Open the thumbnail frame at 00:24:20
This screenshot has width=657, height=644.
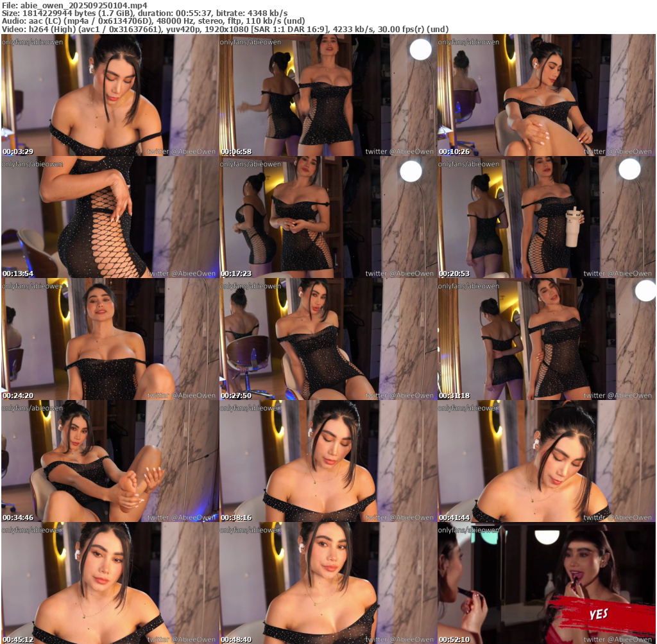coord(110,339)
